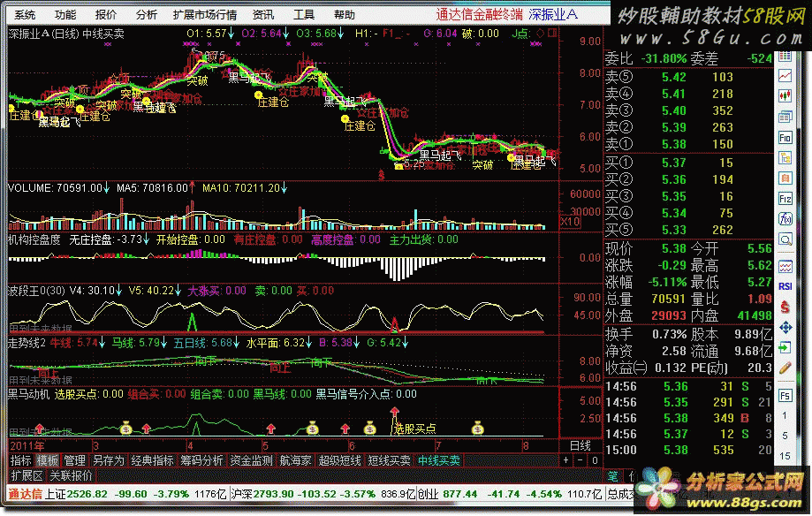812x516 pixels.
Task: Select the 筹码分析 template tab
Action: (x=202, y=460)
